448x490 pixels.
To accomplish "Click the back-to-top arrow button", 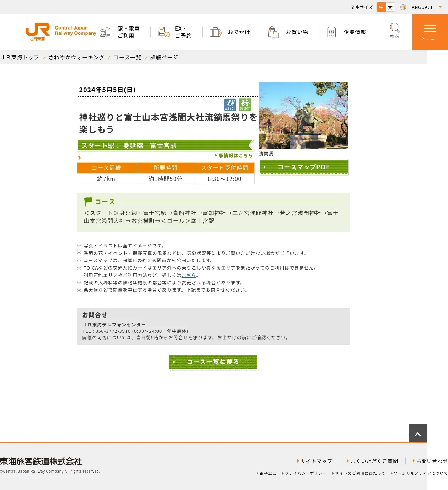I will [418, 433].
